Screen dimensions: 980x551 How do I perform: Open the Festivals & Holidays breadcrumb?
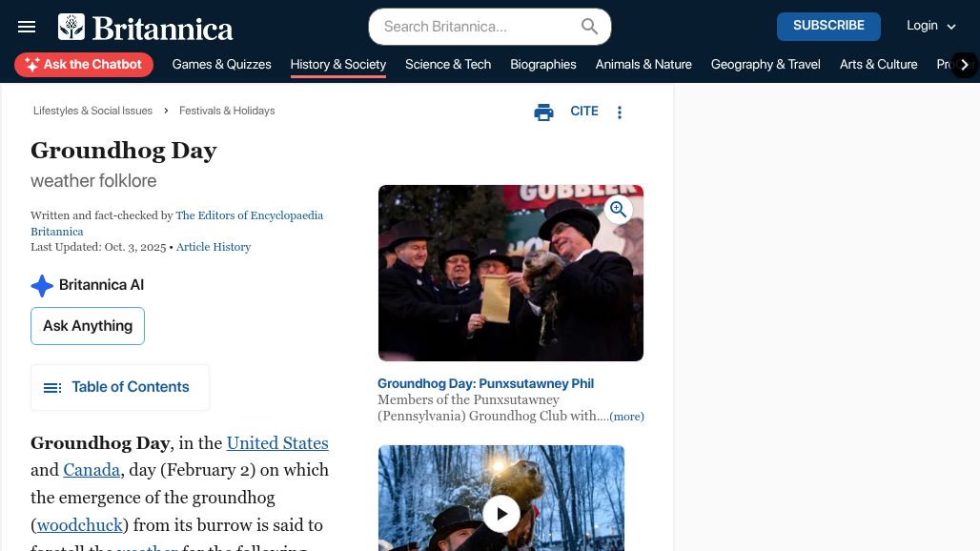227,111
